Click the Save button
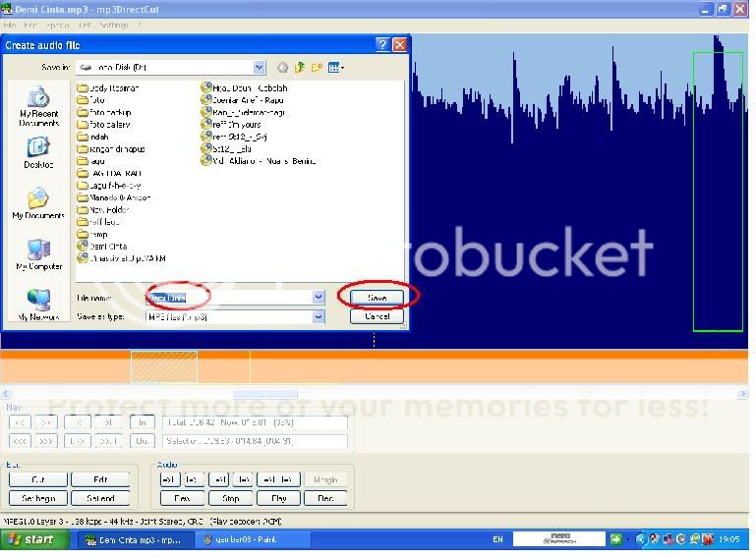This screenshot has width=756, height=557. click(377, 297)
